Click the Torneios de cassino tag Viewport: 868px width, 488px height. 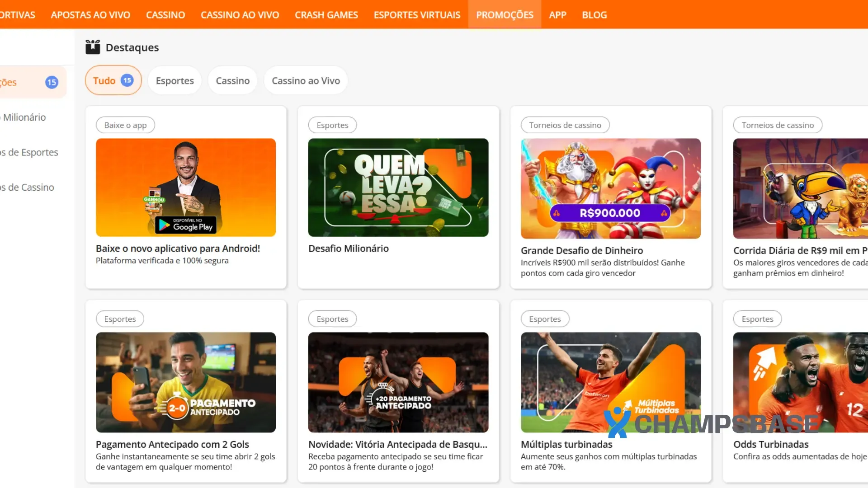(565, 125)
